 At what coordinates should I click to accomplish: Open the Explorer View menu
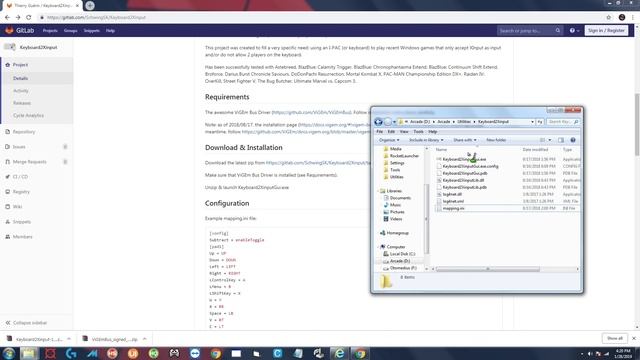404,132
